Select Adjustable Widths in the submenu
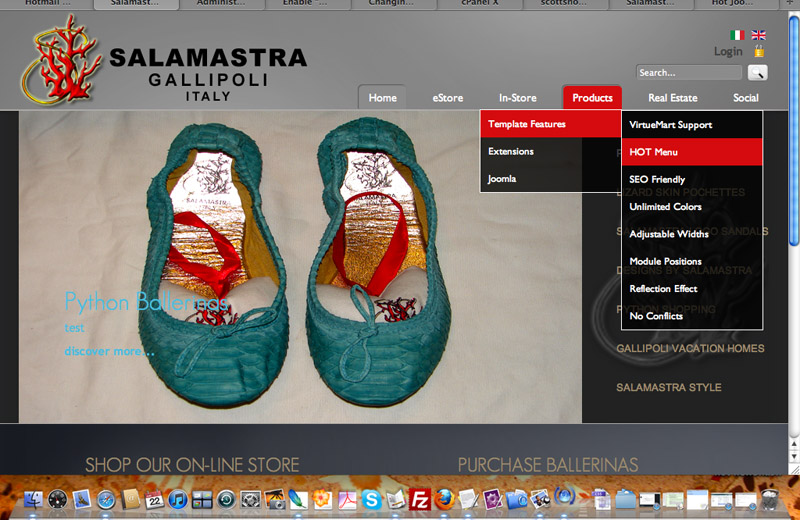The image size is (800, 520). pyautogui.click(x=692, y=234)
